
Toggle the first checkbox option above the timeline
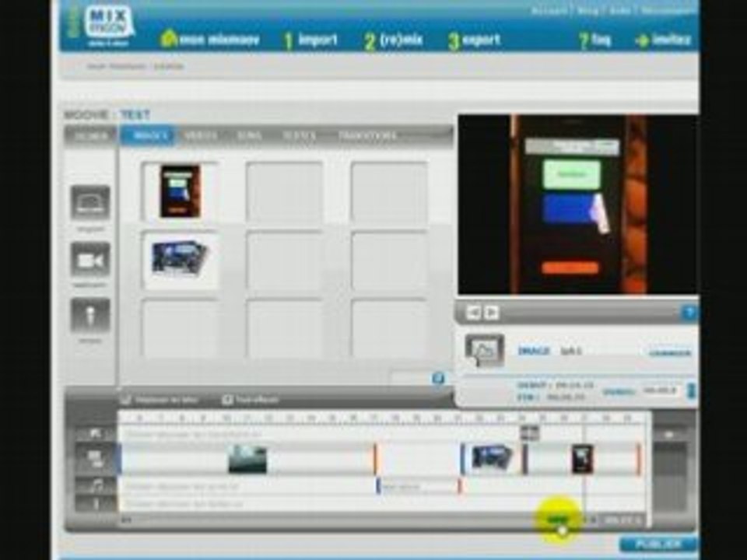125,400
